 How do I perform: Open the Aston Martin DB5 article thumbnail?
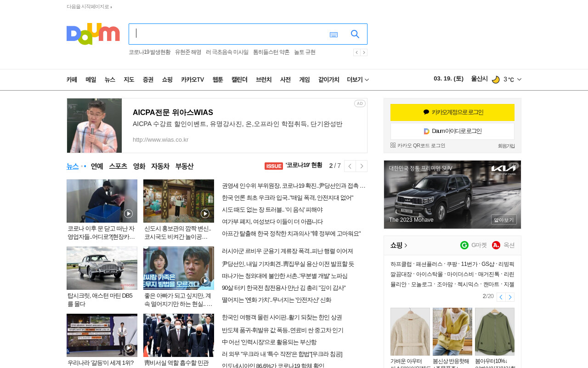point(102,268)
